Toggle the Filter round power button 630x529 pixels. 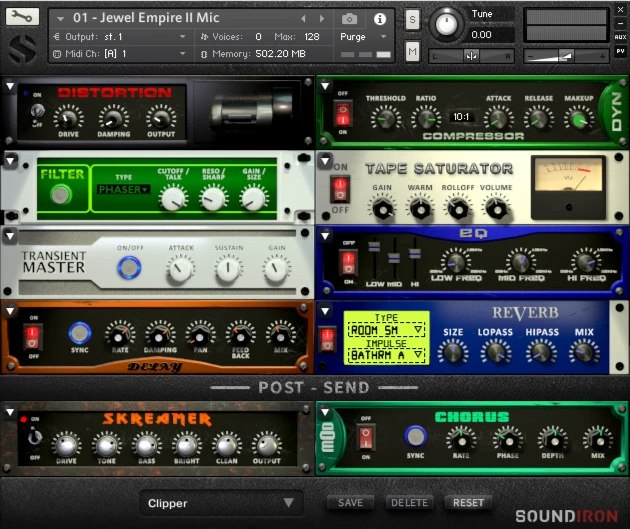pos(61,194)
